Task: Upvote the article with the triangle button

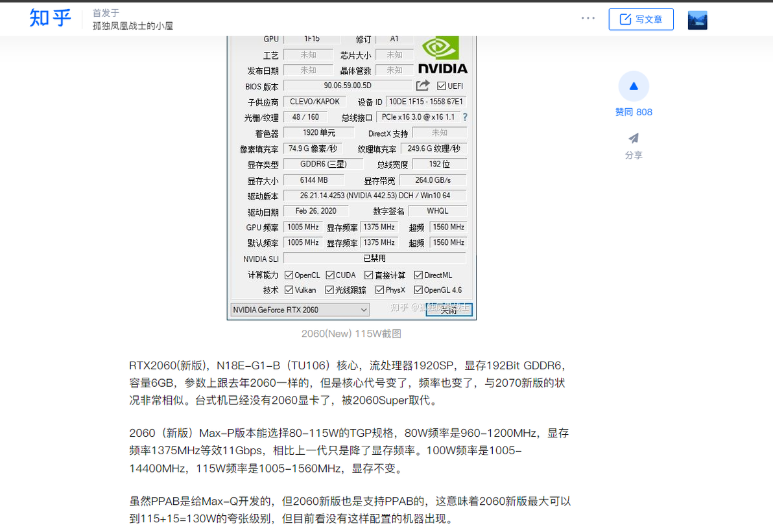Action: click(634, 86)
